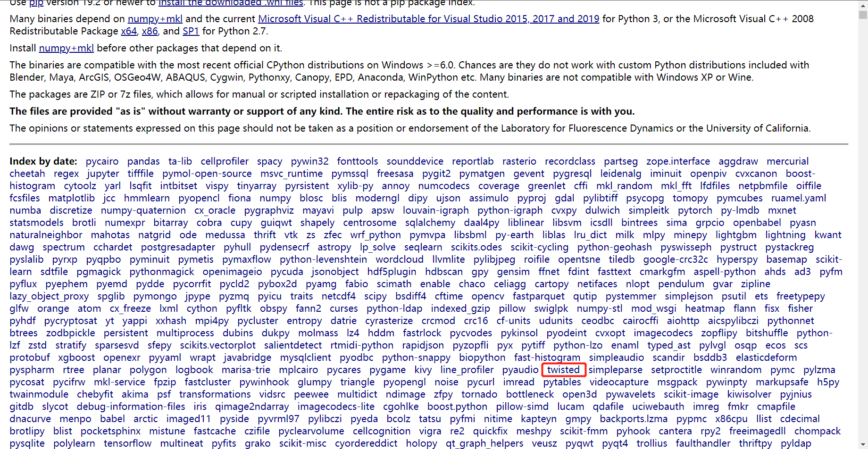Open the rasterio link
Image resolution: width=868 pixels, height=449 pixels.
[x=519, y=161]
